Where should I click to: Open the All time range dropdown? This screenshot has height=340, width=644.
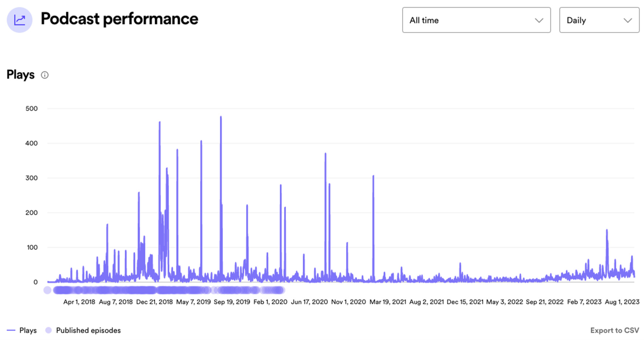point(476,20)
